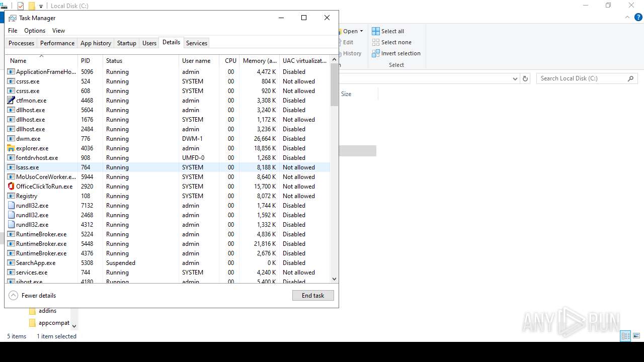Image resolution: width=644 pixels, height=362 pixels.
Task: Sort processes by PID column header
Action: pyautogui.click(x=91, y=61)
